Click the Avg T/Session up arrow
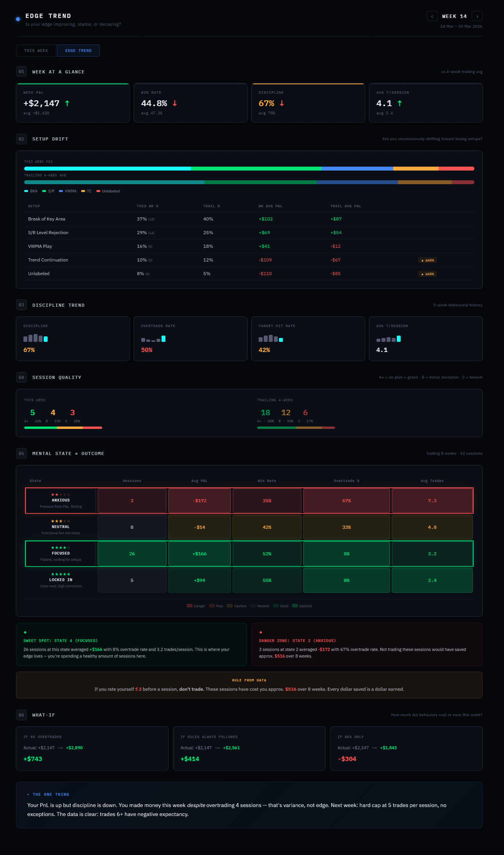 [399, 103]
